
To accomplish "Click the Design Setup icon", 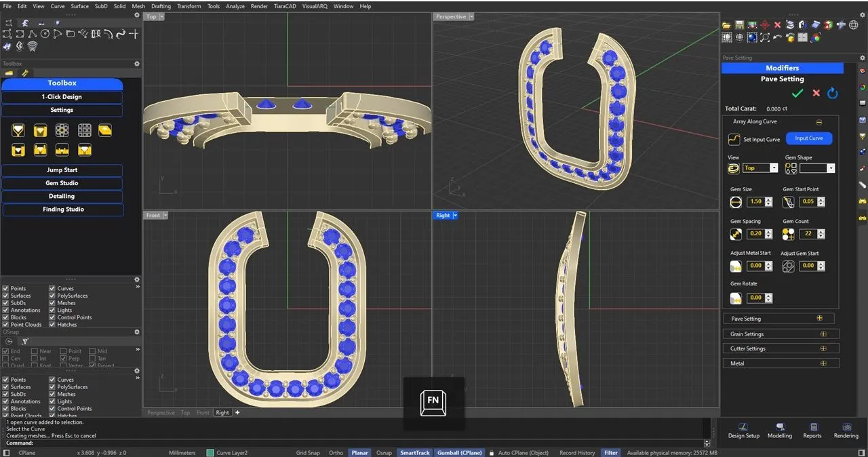I will point(743,428).
